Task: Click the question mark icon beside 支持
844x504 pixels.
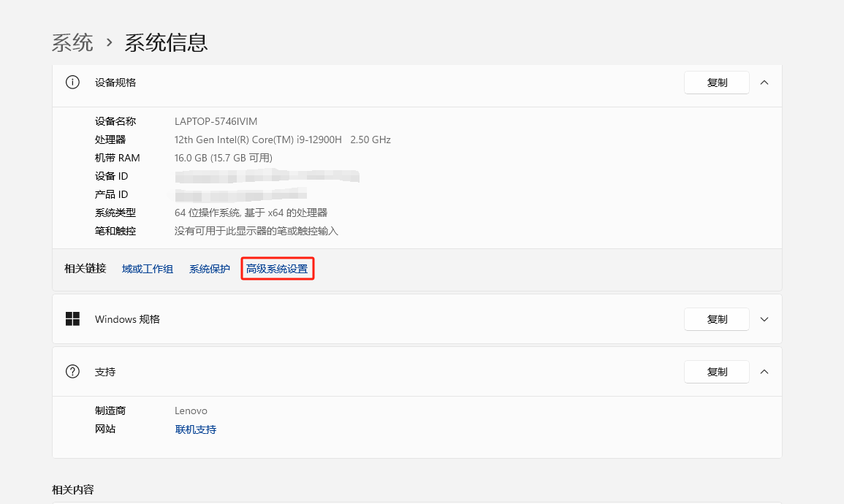Action: [72, 372]
